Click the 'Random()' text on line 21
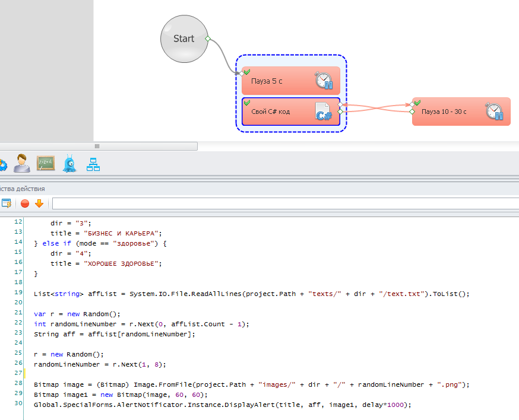 [100, 314]
